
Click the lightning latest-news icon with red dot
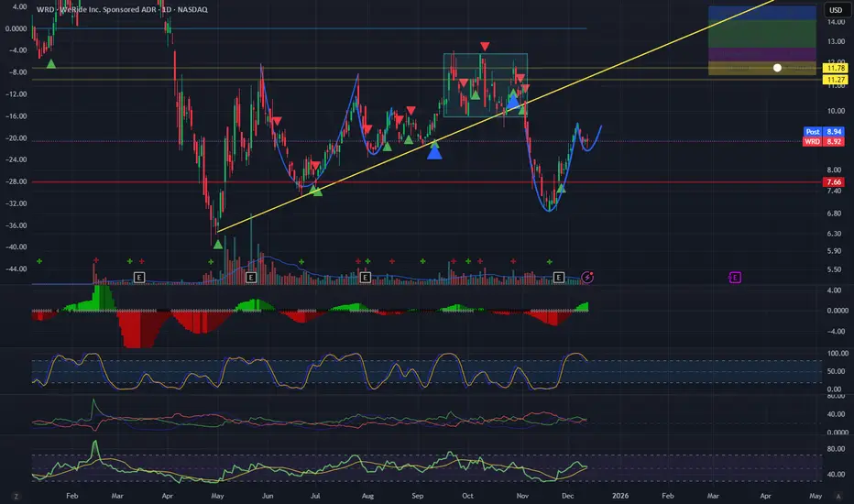(587, 278)
